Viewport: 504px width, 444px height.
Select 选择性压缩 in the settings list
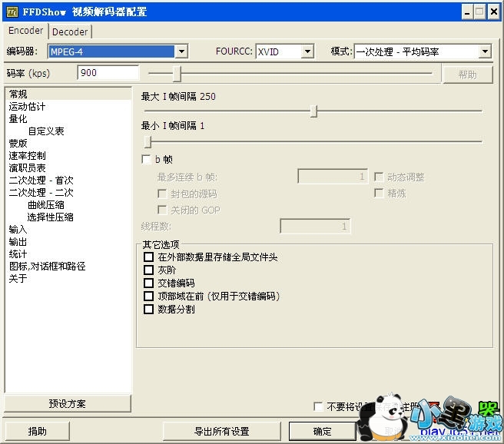tap(51, 217)
